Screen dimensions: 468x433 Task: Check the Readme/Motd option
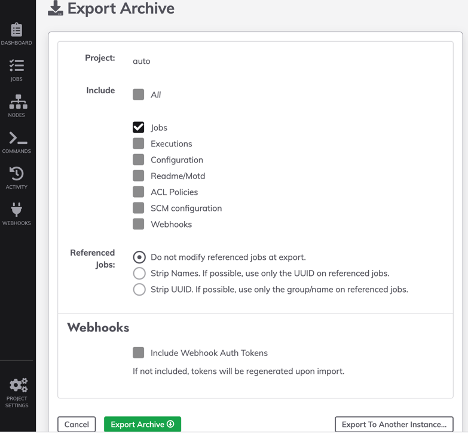click(x=138, y=175)
